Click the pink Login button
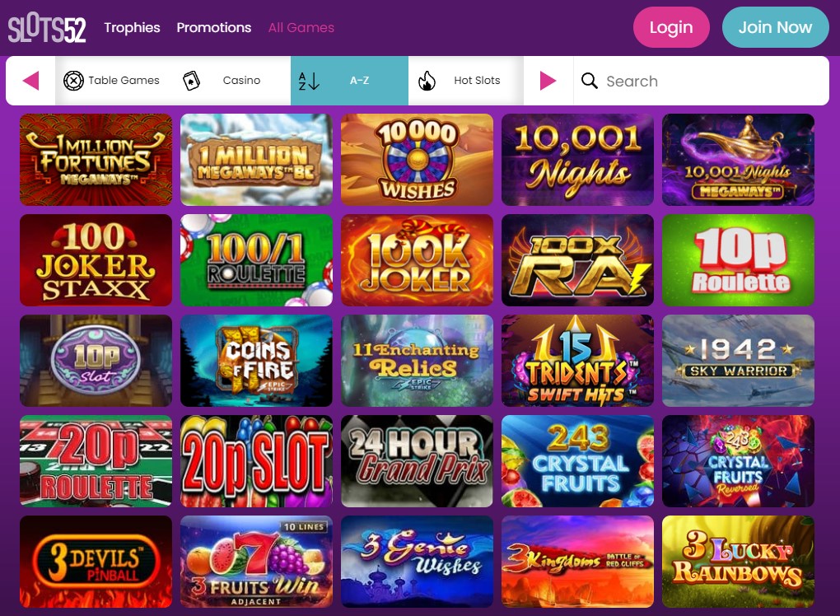Screen dimensions: 840x616 click(x=671, y=27)
